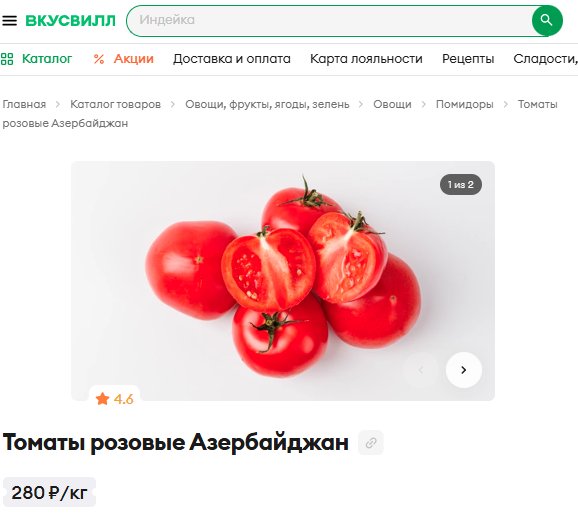Open the Рецепты section
The height and width of the screenshot is (518, 578).
(x=468, y=59)
